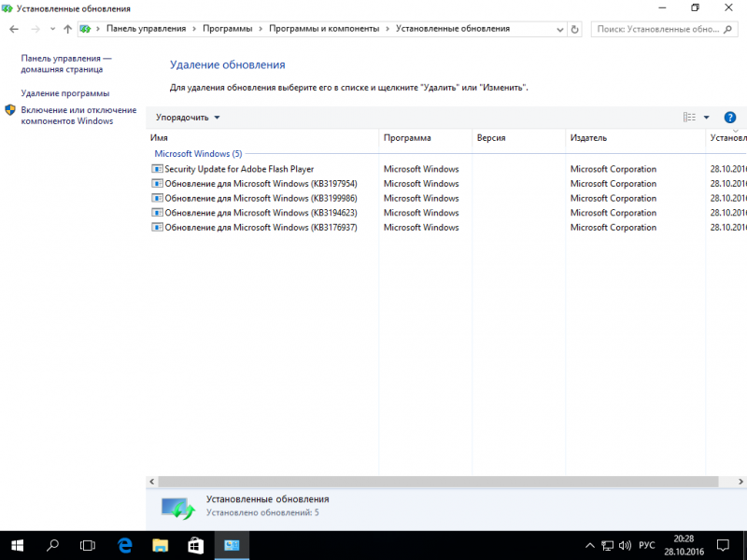Switch the РУС input language indicator
The height and width of the screenshot is (560, 747).
point(647,546)
